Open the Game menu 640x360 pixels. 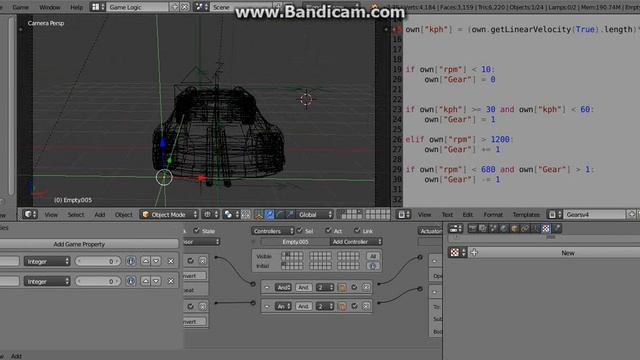20,7
